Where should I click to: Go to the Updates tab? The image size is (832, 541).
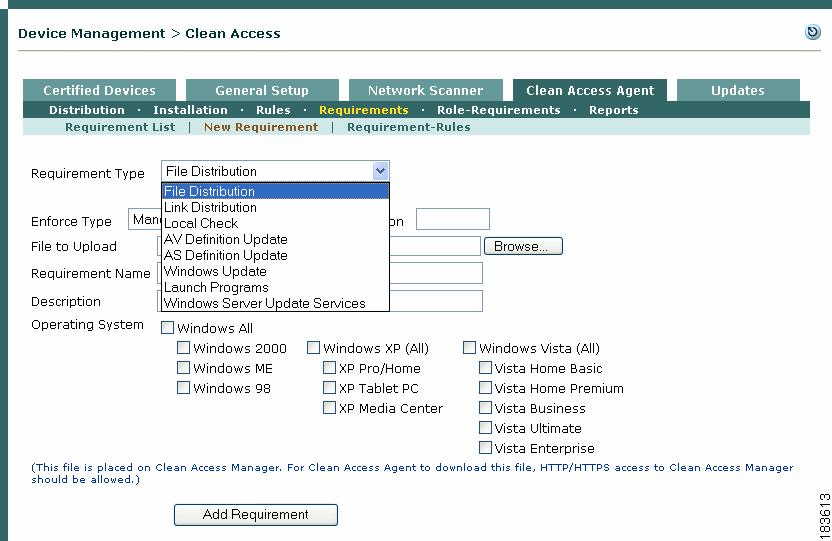(x=738, y=90)
